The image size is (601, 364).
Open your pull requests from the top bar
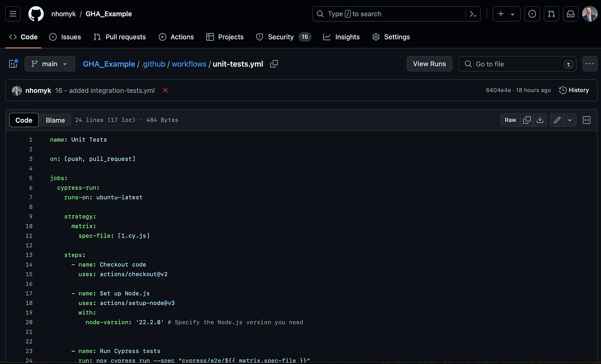point(551,14)
